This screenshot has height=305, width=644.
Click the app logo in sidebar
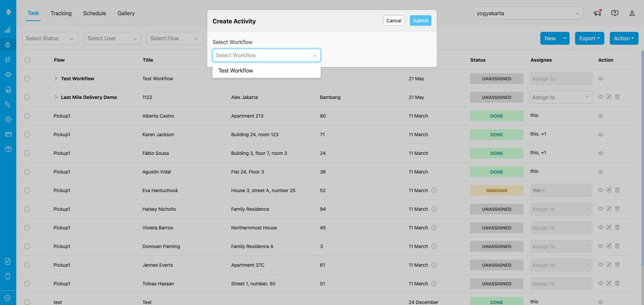[8, 12]
